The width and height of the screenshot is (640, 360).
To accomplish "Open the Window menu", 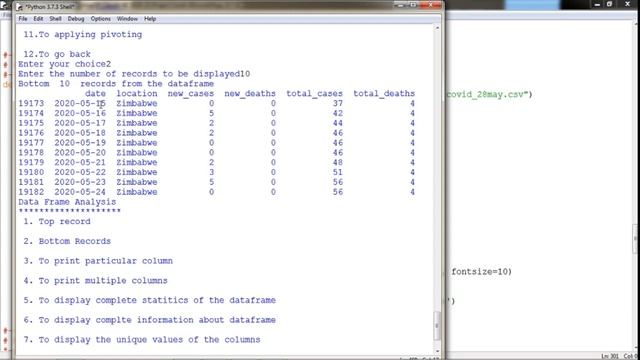I will coord(127,19).
